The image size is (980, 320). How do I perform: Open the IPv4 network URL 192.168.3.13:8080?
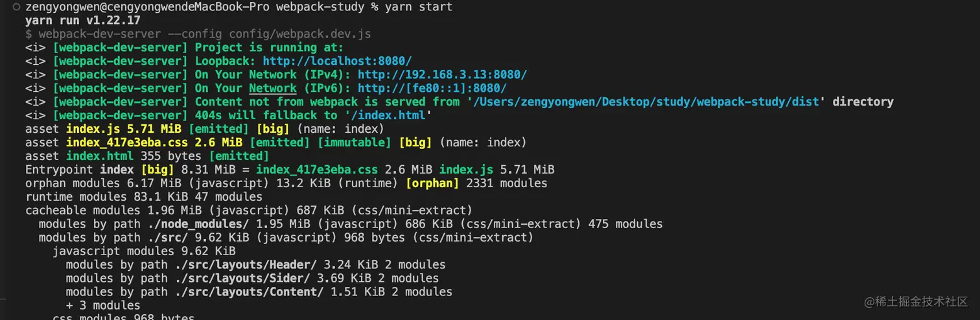pyautogui.click(x=442, y=74)
